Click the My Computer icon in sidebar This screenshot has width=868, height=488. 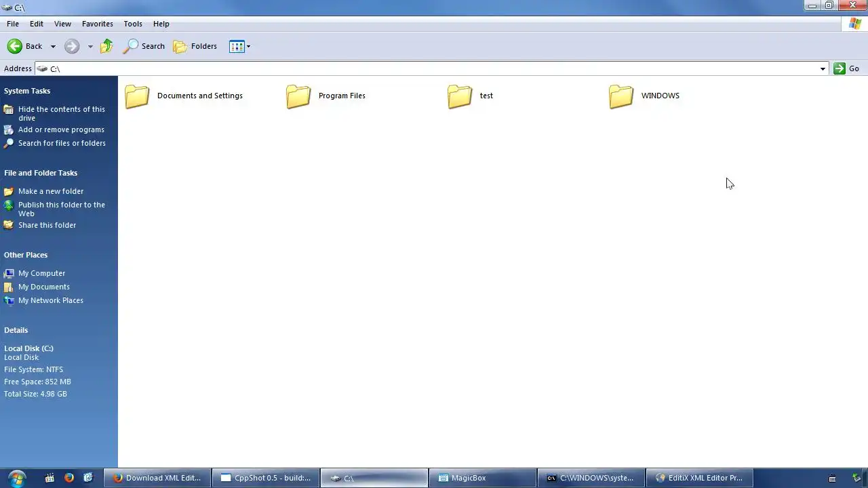pos(9,273)
